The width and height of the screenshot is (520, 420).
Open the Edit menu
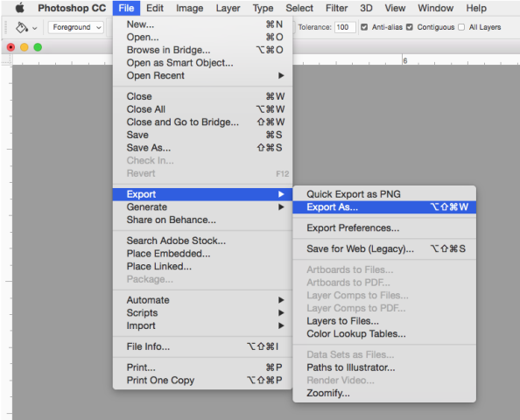(x=155, y=8)
